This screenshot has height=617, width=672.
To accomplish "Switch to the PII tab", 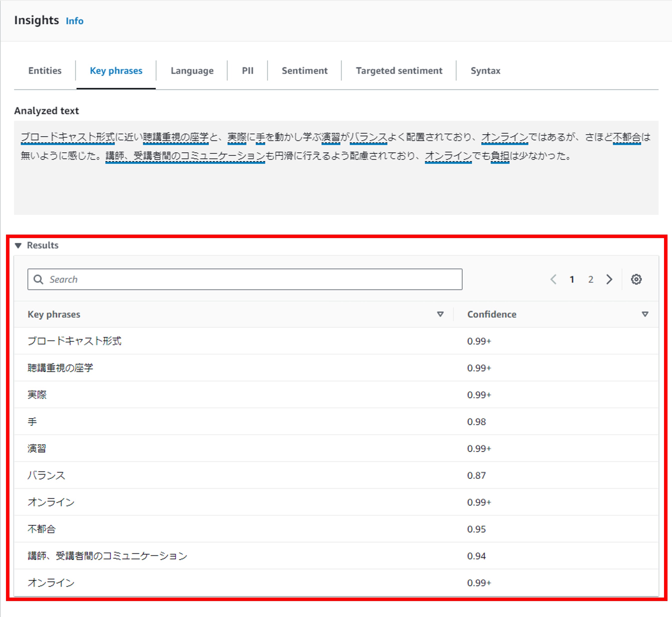I will tap(247, 71).
